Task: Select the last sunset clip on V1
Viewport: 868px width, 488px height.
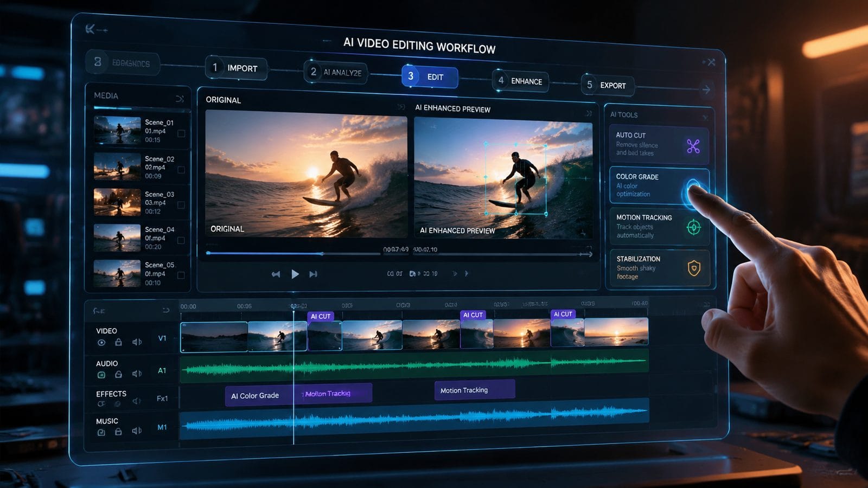Action: [x=616, y=331]
